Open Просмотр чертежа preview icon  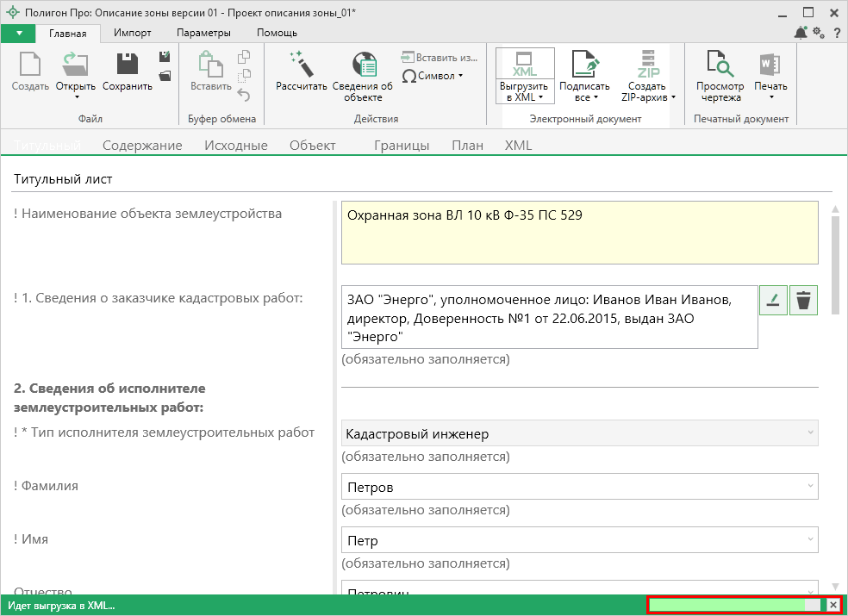pyautogui.click(x=720, y=65)
